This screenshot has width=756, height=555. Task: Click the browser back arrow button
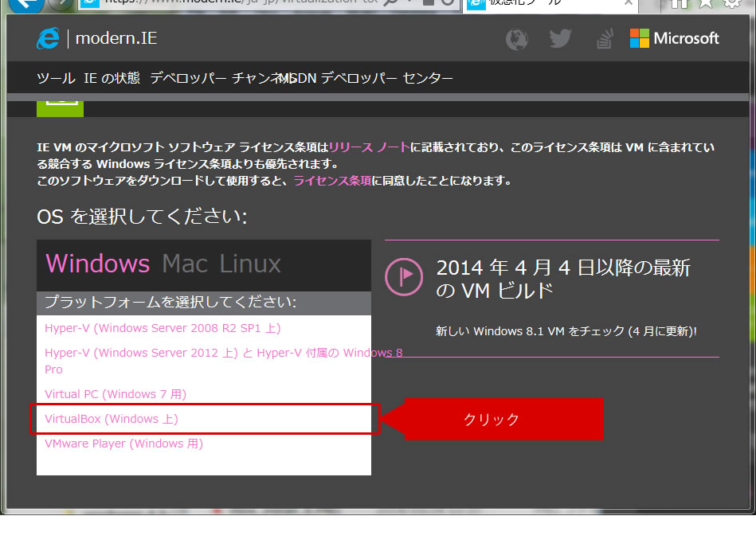click(26, 4)
